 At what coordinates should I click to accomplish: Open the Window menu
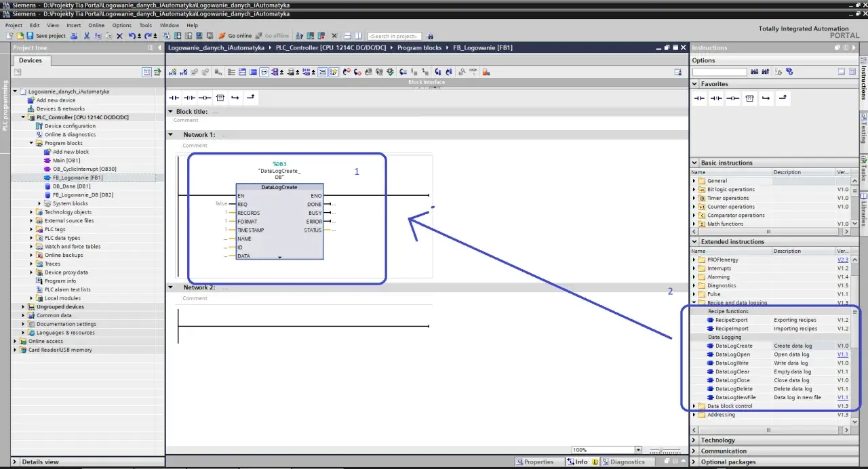[170, 25]
